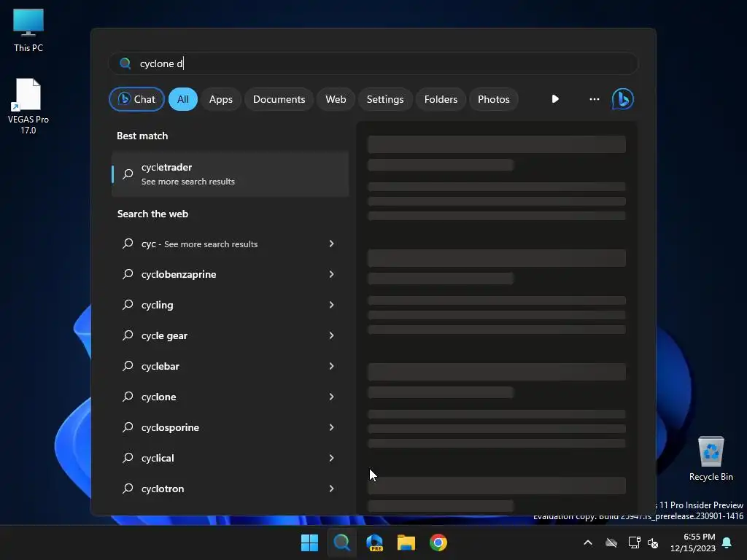Choose the cyclotron web suggestion
Viewport: 747px width, 560px height.
tap(230, 489)
